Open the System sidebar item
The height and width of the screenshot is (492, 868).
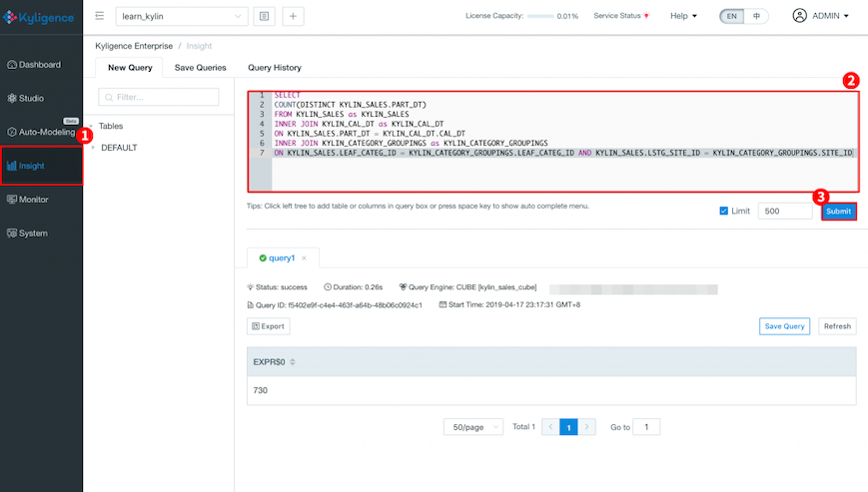[x=32, y=234]
